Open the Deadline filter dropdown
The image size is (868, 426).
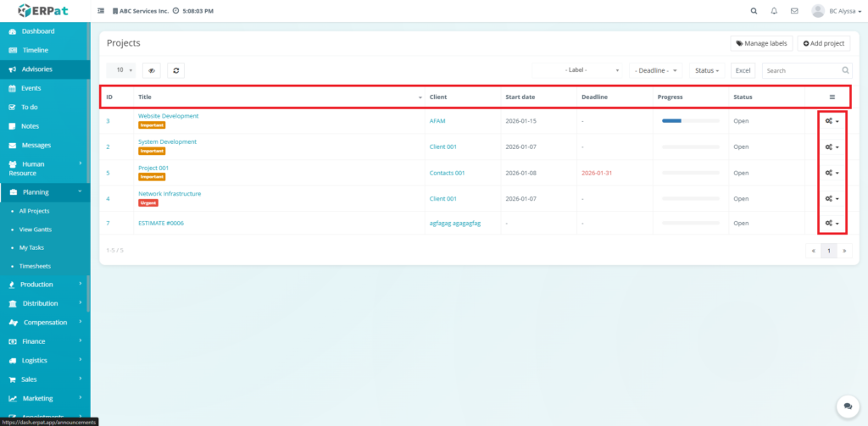(656, 70)
